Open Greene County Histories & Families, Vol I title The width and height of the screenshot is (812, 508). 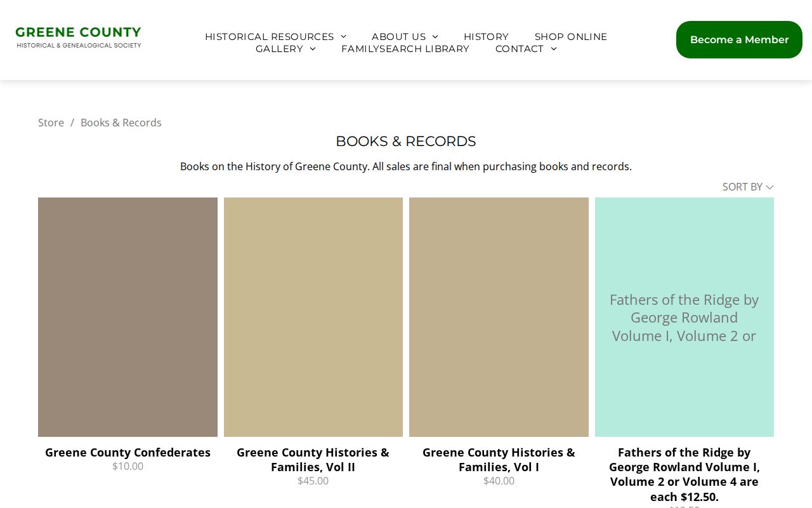(x=499, y=460)
